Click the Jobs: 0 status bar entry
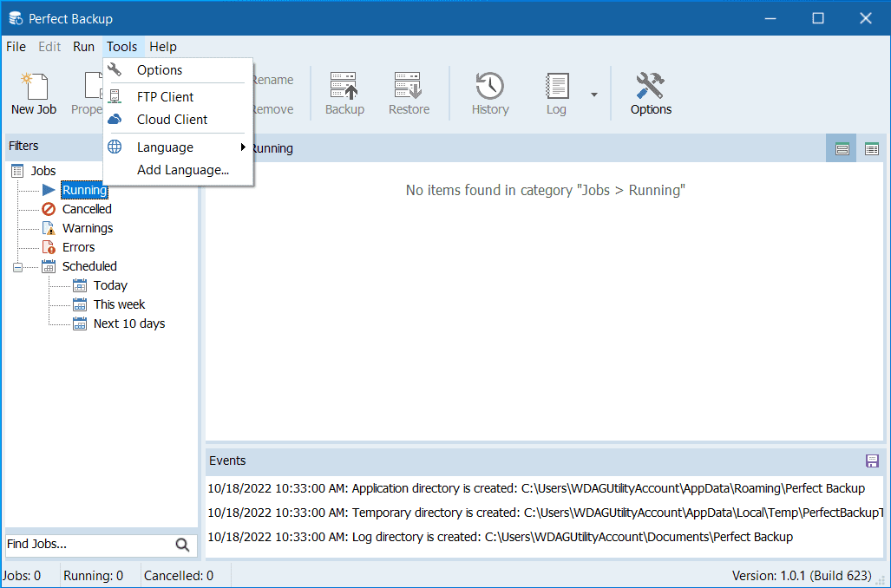The width and height of the screenshot is (891, 588). [x=23, y=576]
